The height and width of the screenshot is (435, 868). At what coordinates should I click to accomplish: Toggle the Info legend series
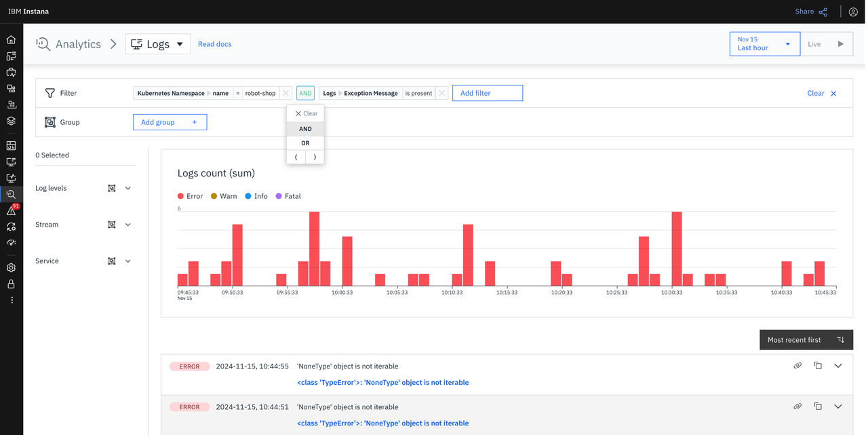[256, 196]
